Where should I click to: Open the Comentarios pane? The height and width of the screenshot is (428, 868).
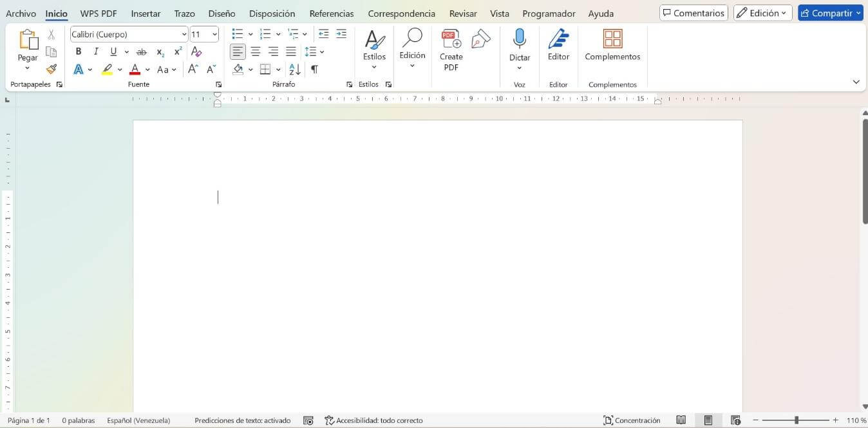[693, 13]
